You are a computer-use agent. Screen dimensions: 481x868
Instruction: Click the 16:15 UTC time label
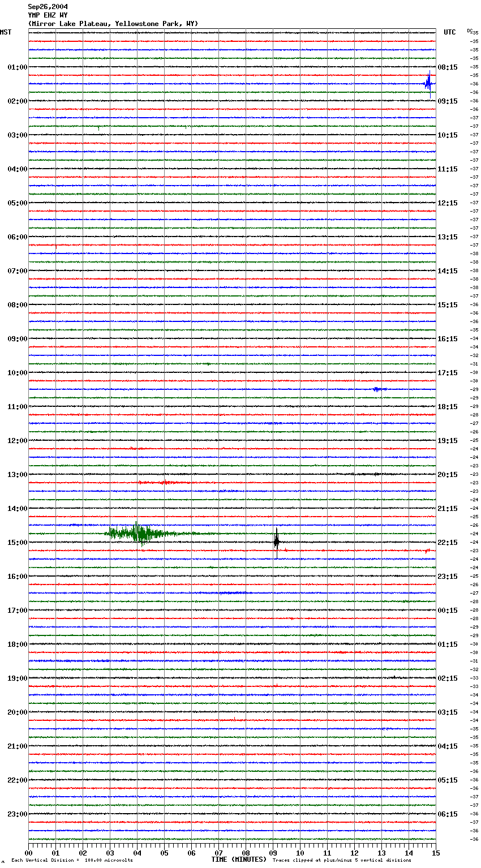click(x=448, y=339)
